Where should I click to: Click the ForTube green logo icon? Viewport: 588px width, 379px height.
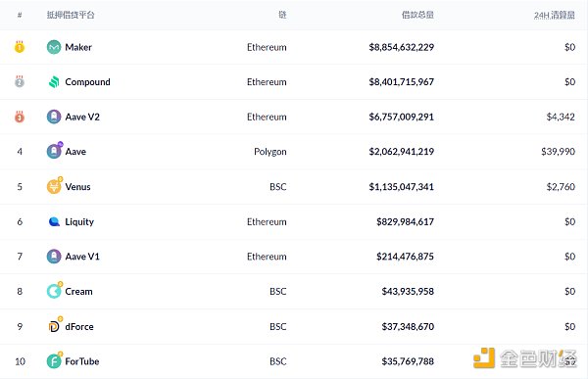54,360
